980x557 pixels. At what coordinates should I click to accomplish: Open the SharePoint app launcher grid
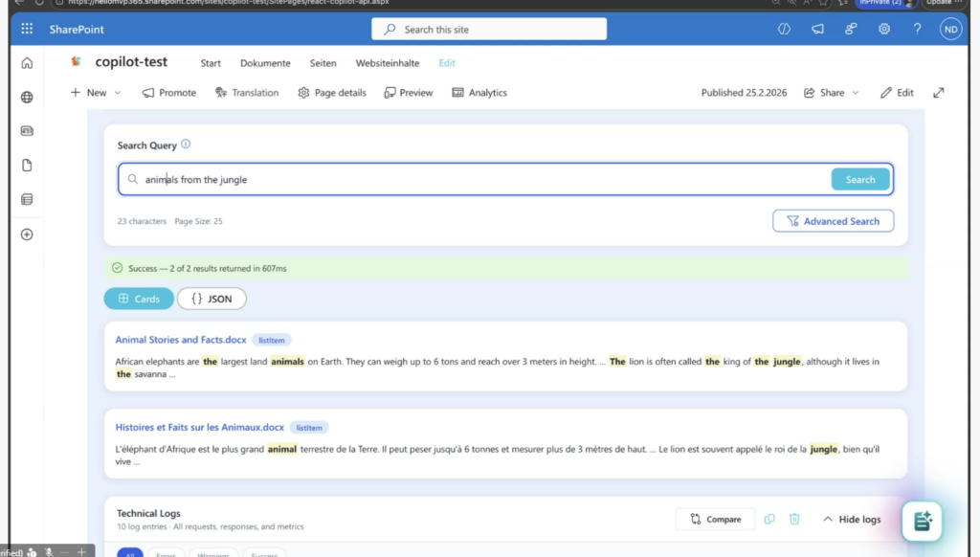pyautogui.click(x=27, y=30)
